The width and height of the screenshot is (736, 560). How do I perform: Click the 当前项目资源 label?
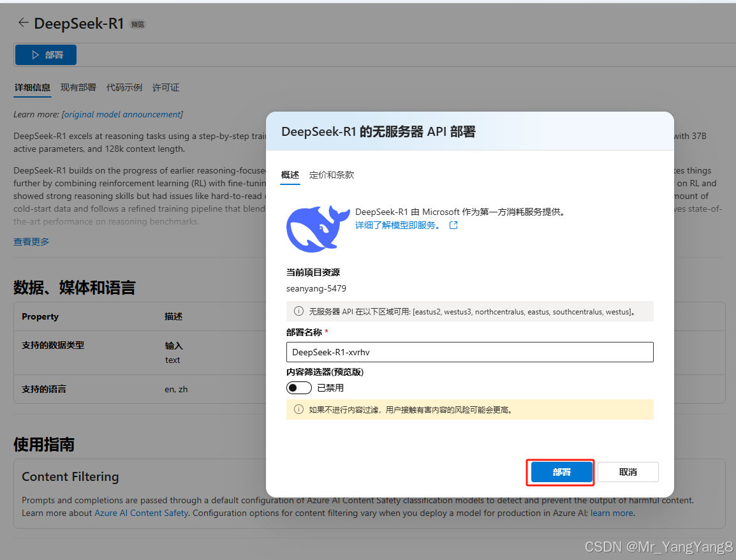[x=313, y=272]
